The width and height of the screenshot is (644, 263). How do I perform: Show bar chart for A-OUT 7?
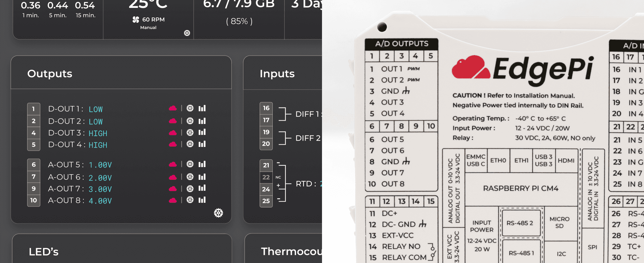coord(202,188)
